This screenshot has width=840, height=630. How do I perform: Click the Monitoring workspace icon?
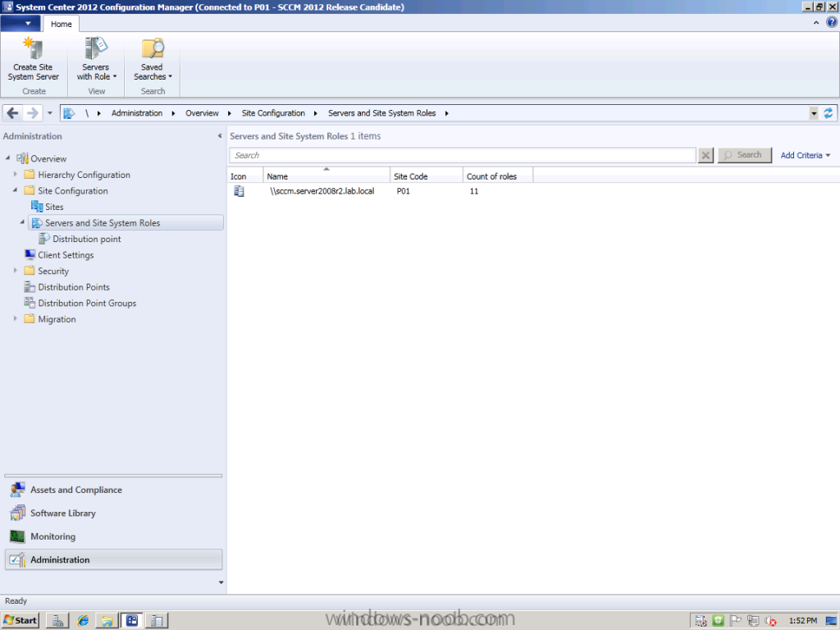click(x=18, y=536)
